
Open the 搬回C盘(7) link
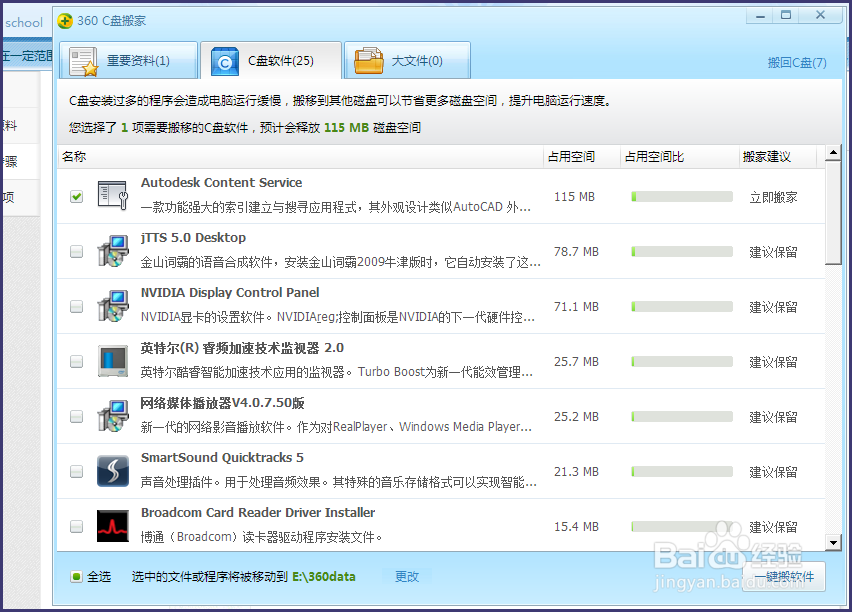tap(797, 63)
